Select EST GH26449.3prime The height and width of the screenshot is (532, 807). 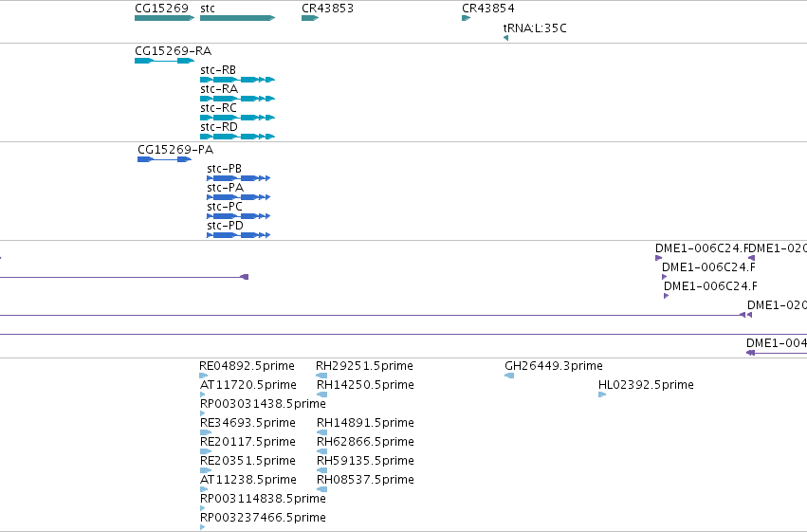point(509,376)
